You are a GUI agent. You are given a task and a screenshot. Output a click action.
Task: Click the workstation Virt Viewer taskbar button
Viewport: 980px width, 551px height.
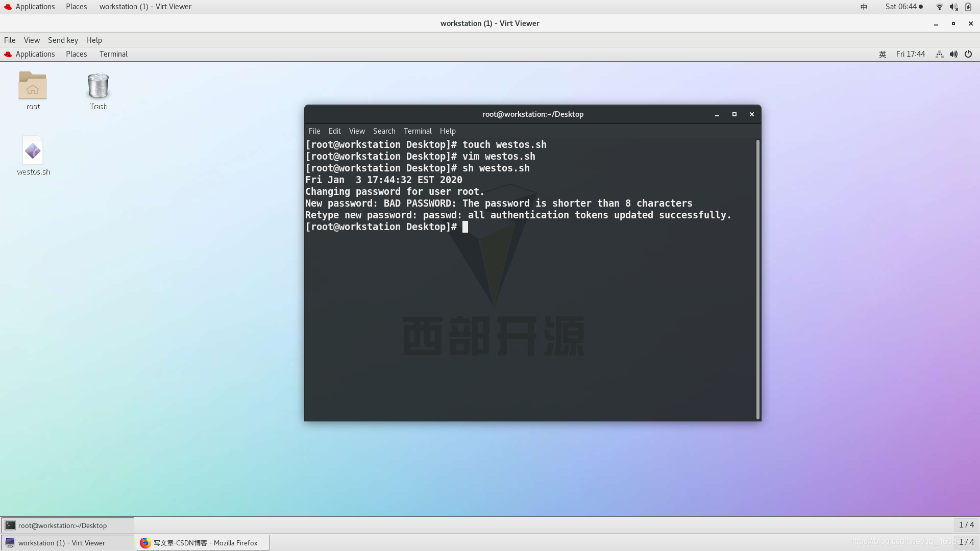pyautogui.click(x=61, y=543)
